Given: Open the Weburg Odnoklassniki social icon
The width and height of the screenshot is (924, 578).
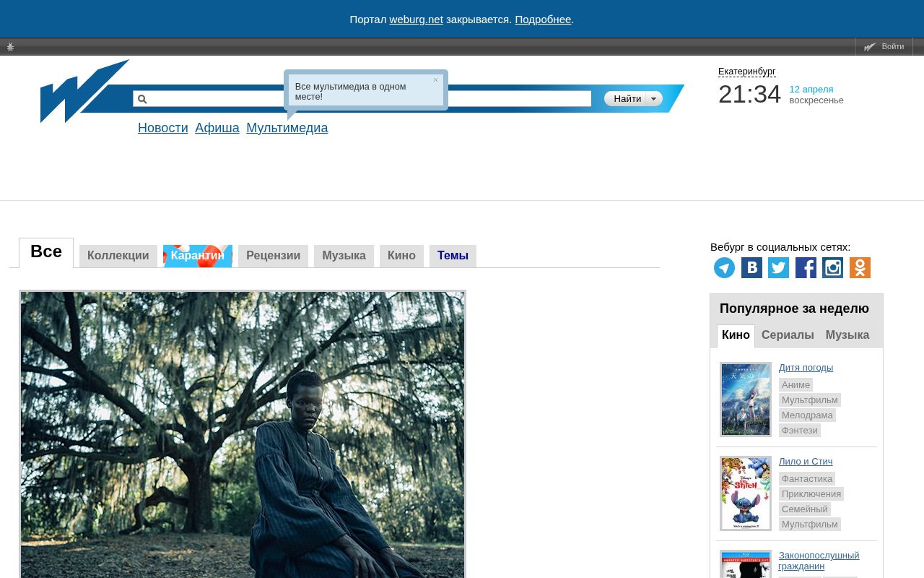Looking at the screenshot, I should (860, 268).
